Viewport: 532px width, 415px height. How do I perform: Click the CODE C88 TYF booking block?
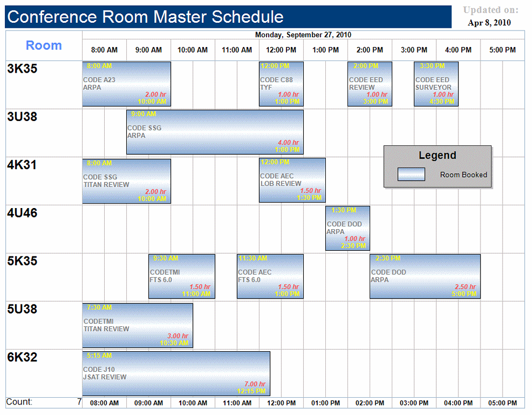(x=281, y=84)
